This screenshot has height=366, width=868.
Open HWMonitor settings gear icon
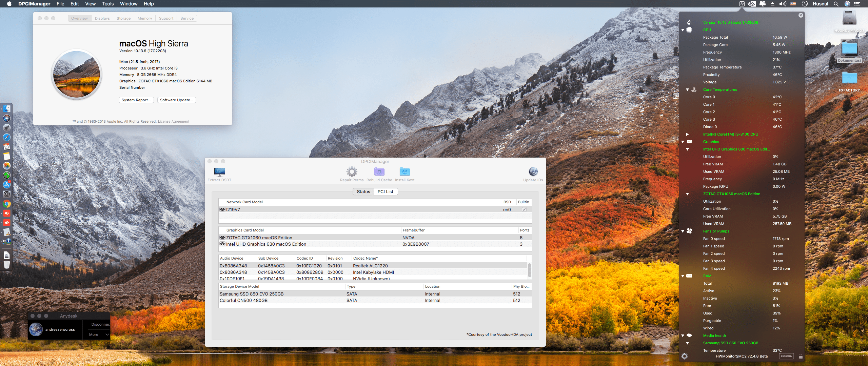pos(685,356)
